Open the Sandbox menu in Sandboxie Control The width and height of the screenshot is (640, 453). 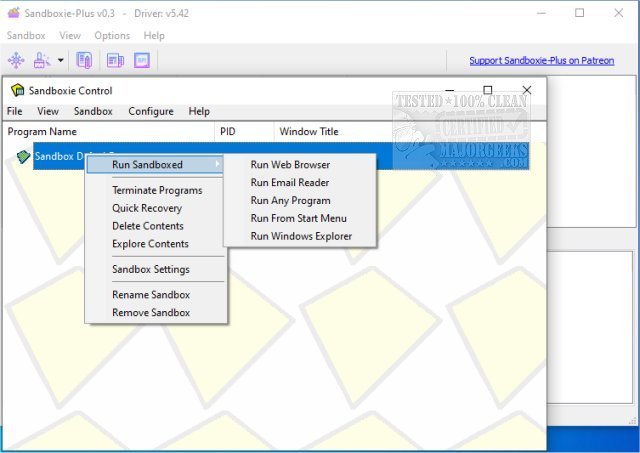[93, 111]
